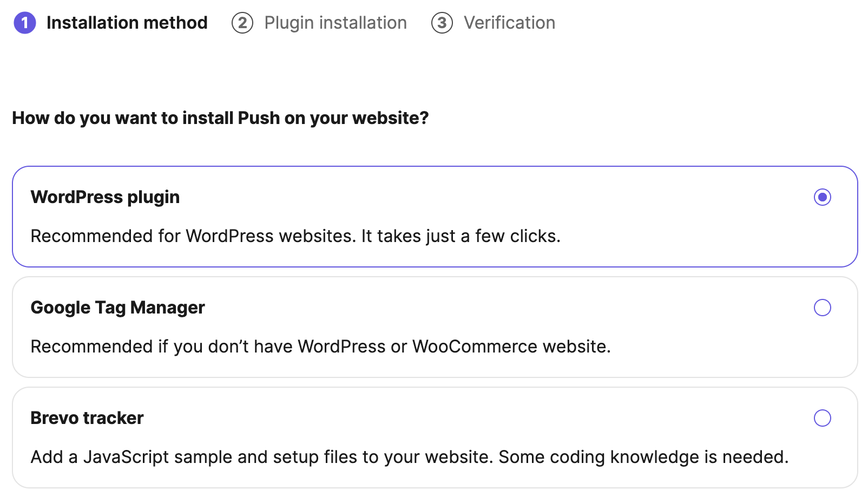The image size is (868, 496).
Task: Choose the Google Tag Manager installation card
Action: pos(433,326)
